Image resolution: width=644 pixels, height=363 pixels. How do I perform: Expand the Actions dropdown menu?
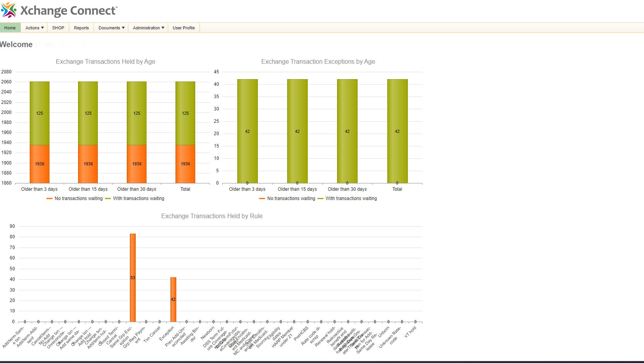[x=34, y=28]
